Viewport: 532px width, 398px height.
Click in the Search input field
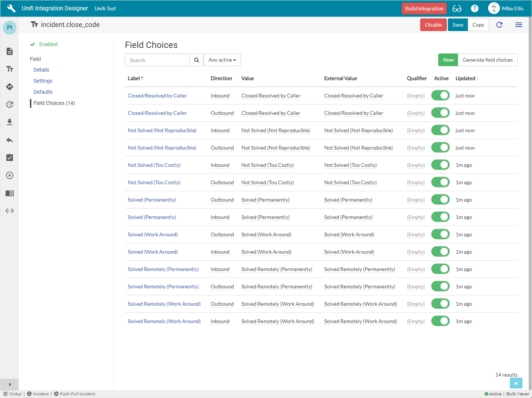tap(157, 60)
